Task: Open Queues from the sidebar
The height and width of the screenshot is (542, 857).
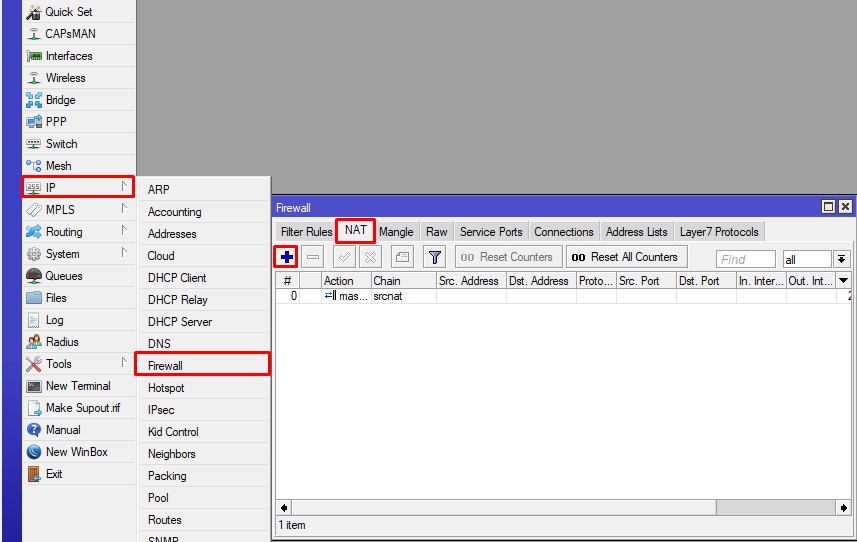Action: click(x=64, y=276)
